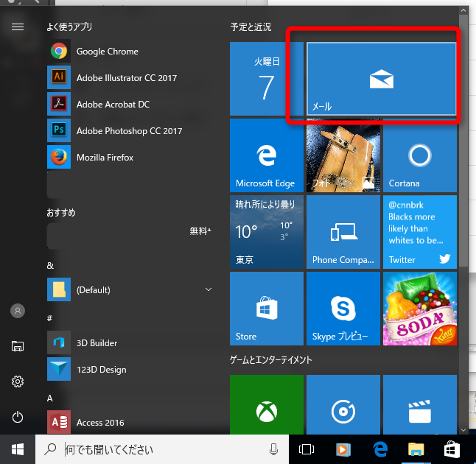This screenshot has width=476, height=464.
Task: Click the 'A' letter group header
Action: [50, 398]
